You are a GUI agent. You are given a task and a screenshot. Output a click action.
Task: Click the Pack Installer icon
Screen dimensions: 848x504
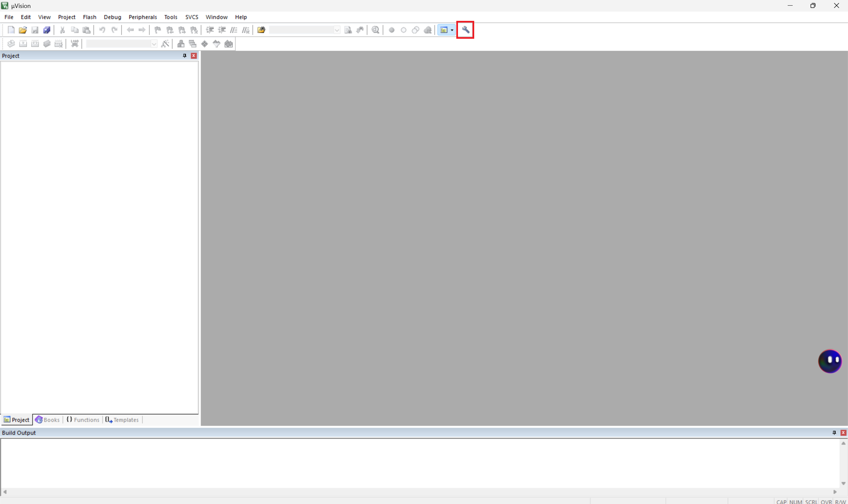[x=229, y=44]
